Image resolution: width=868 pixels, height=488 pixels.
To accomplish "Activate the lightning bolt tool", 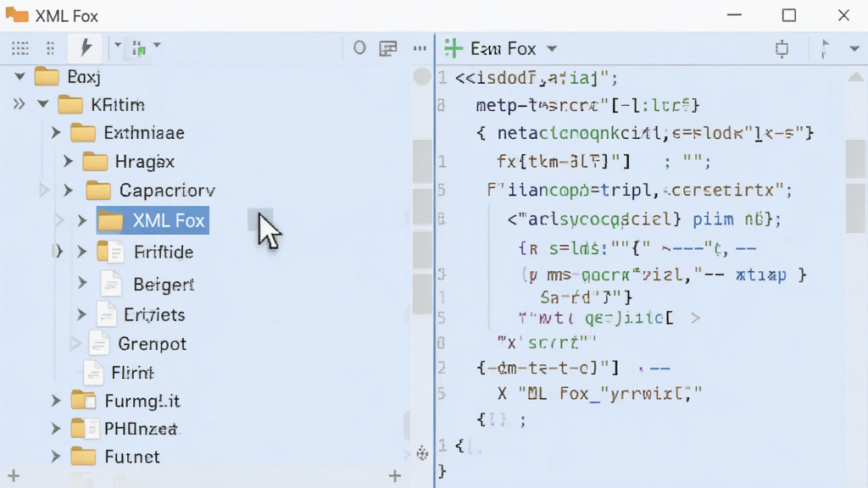I will click(x=85, y=47).
